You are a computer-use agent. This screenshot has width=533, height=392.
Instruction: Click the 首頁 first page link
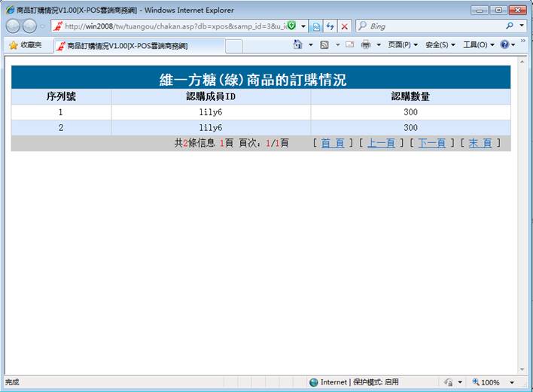(x=333, y=143)
